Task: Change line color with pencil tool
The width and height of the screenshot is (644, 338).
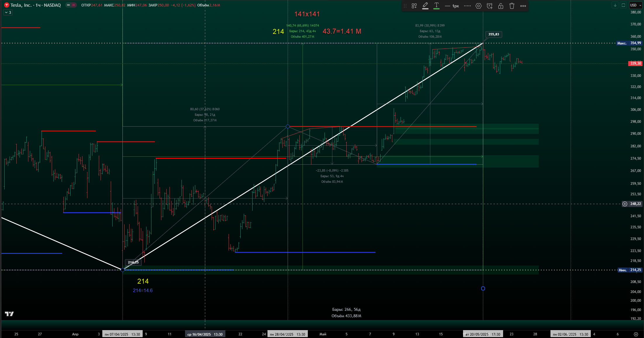Action: pos(425,6)
